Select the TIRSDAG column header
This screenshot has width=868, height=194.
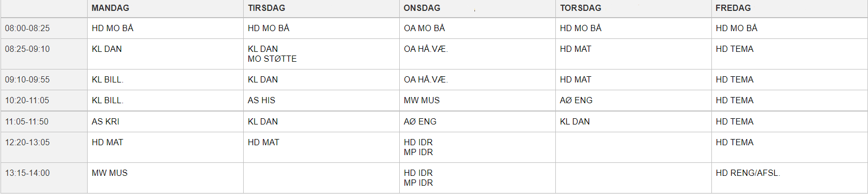click(x=267, y=8)
